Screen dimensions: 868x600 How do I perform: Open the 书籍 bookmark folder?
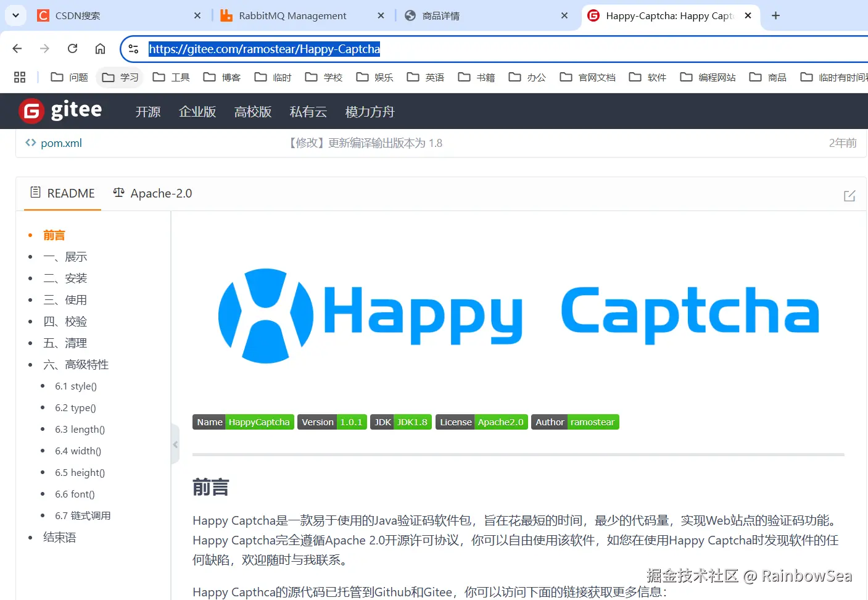(476, 77)
